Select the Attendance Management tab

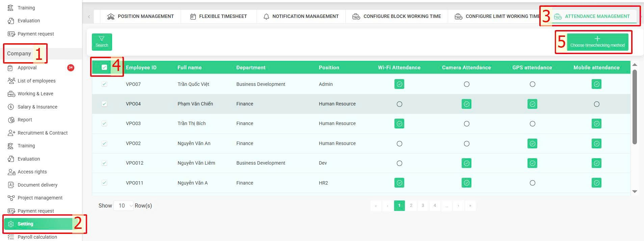point(592,16)
